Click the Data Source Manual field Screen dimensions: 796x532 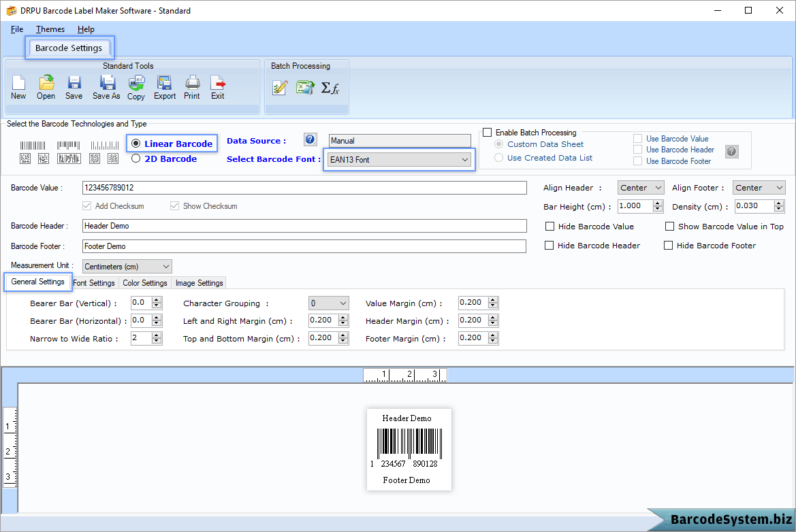(400, 140)
